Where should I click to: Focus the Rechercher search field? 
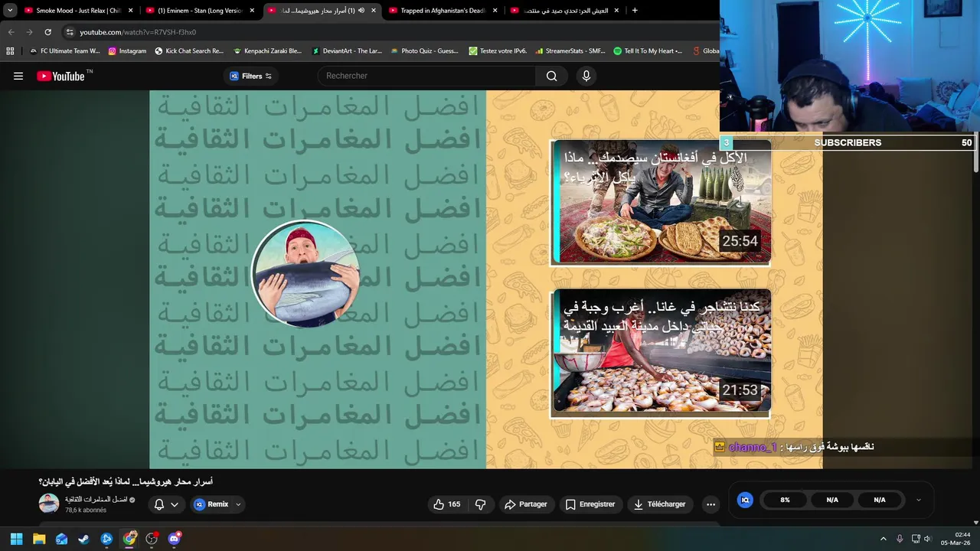coord(426,76)
